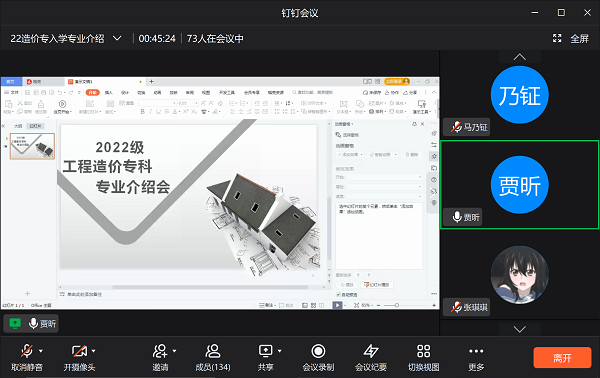The height and width of the screenshot is (378, 600).
Task: Click 切换视图 to switch view layout
Action: click(424, 358)
